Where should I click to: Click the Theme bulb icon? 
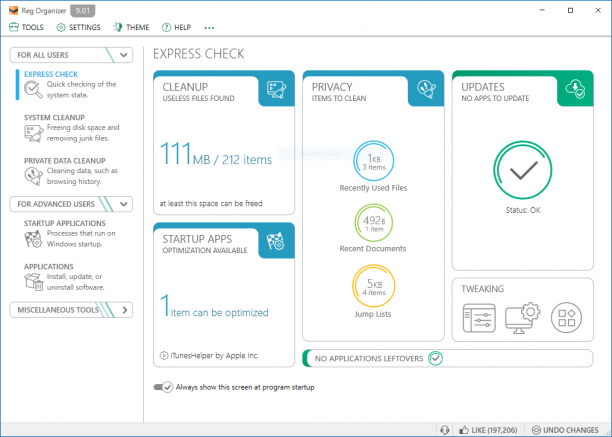pyautogui.click(x=117, y=27)
